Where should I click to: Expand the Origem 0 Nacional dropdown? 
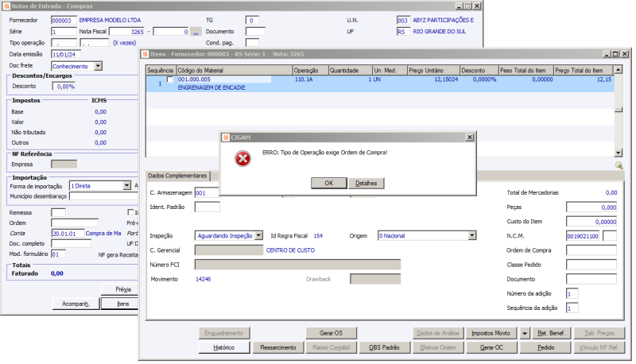coord(471,235)
